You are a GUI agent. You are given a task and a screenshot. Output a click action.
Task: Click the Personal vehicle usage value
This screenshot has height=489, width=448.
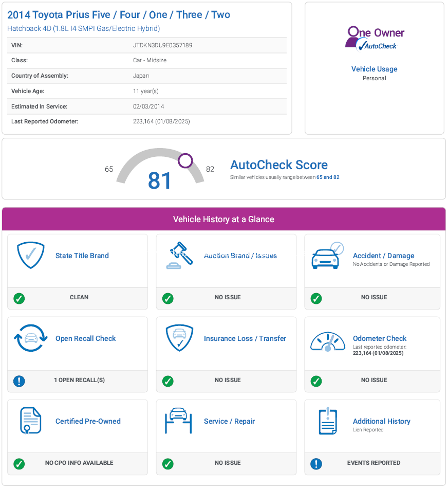374,78
